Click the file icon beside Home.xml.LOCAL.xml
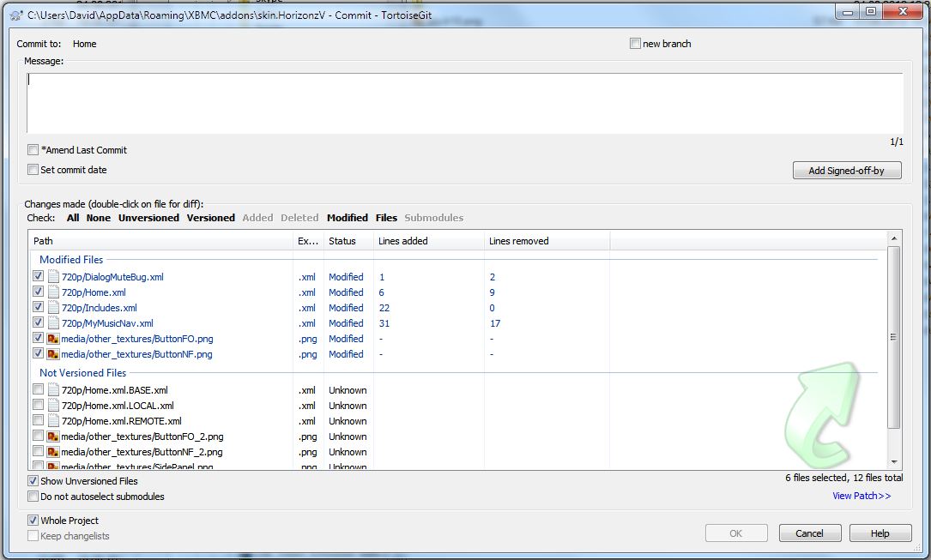 tap(53, 405)
